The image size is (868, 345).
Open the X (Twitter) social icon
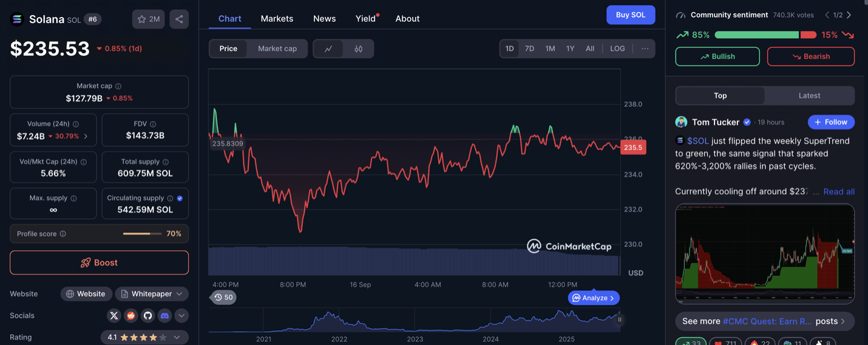click(114, 315)
